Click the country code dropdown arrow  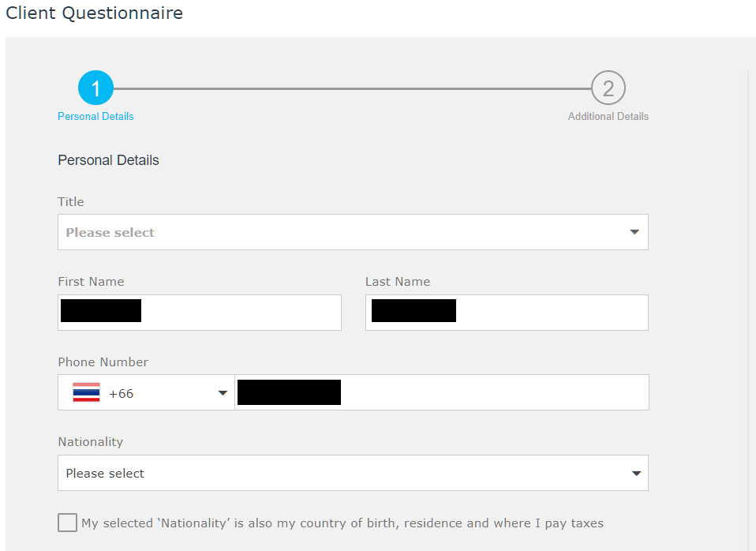223,393
